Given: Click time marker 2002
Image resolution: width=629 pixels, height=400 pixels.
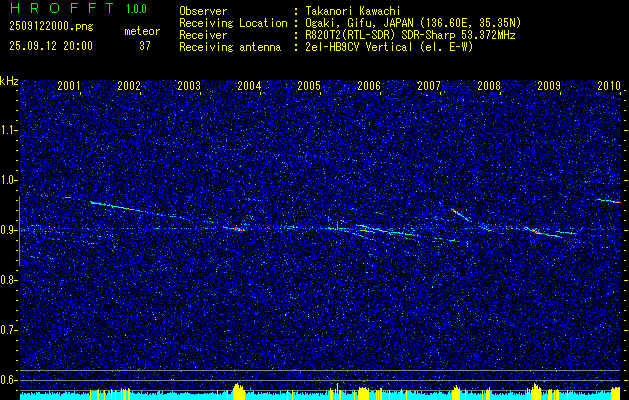Looking at the screenshot, I should pos(129,85).
